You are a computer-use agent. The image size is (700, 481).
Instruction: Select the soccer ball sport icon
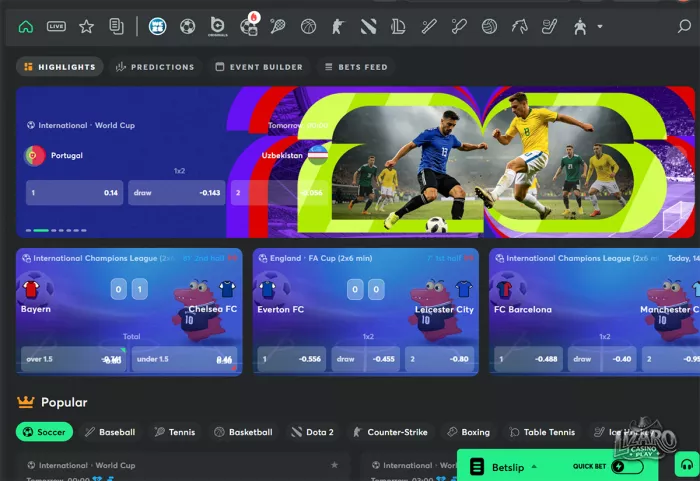tap(188, 27)
